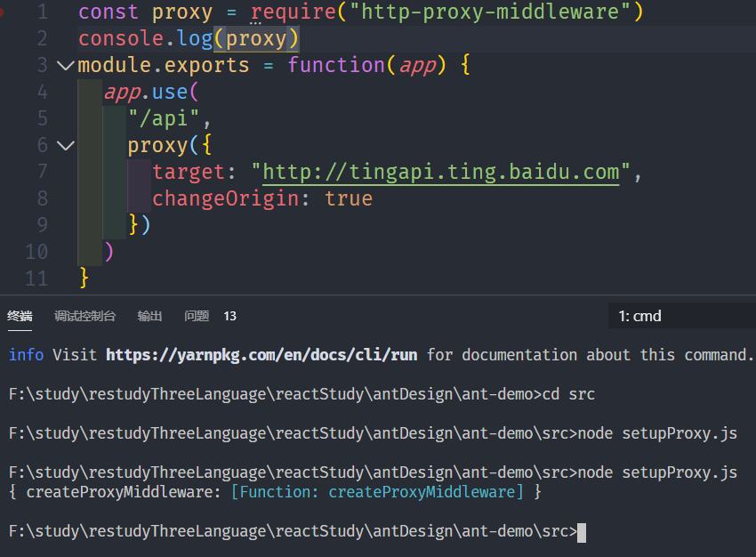Viewport: 756px width, 557px height.
Task: Open the 输出 output tab
Action: [149, 316]
